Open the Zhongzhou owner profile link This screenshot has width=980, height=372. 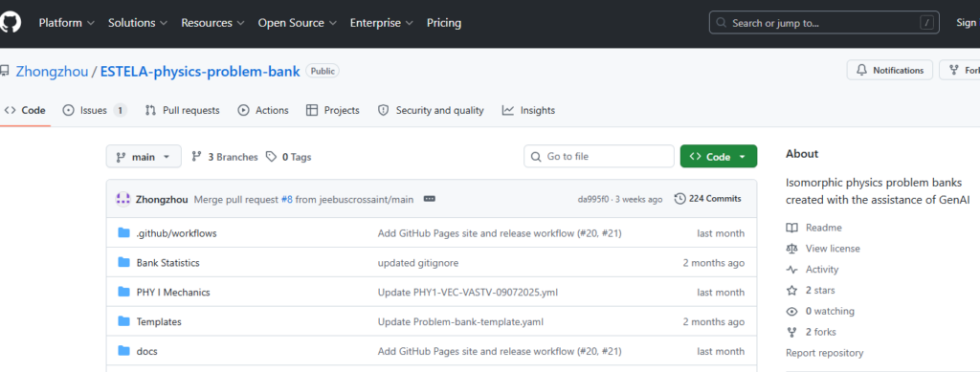[52, 71]
